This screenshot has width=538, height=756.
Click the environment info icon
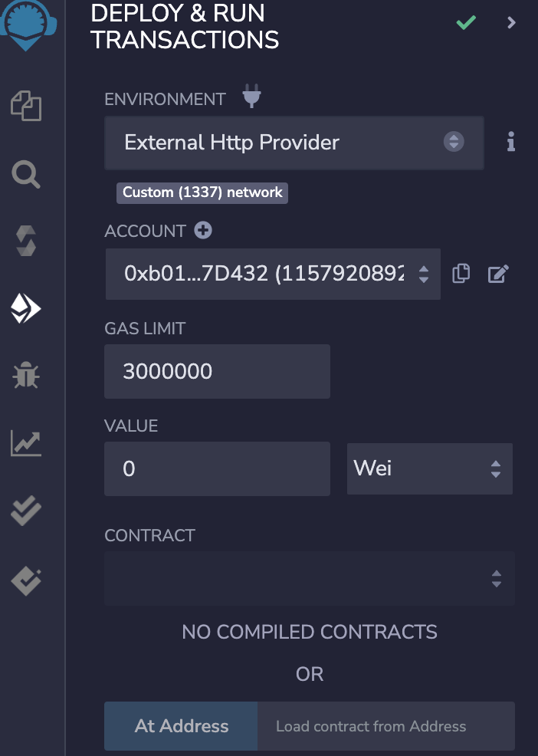(510, 142)
